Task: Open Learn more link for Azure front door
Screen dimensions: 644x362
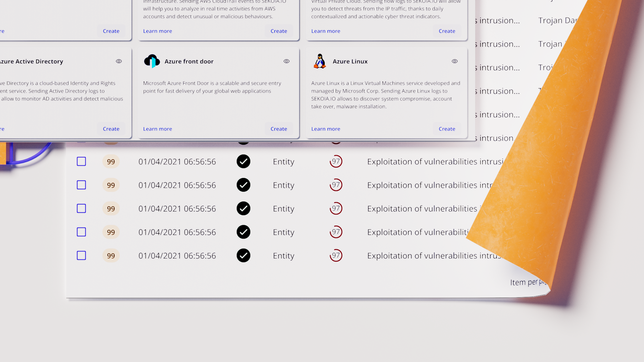Action: (x=157, y=129)
